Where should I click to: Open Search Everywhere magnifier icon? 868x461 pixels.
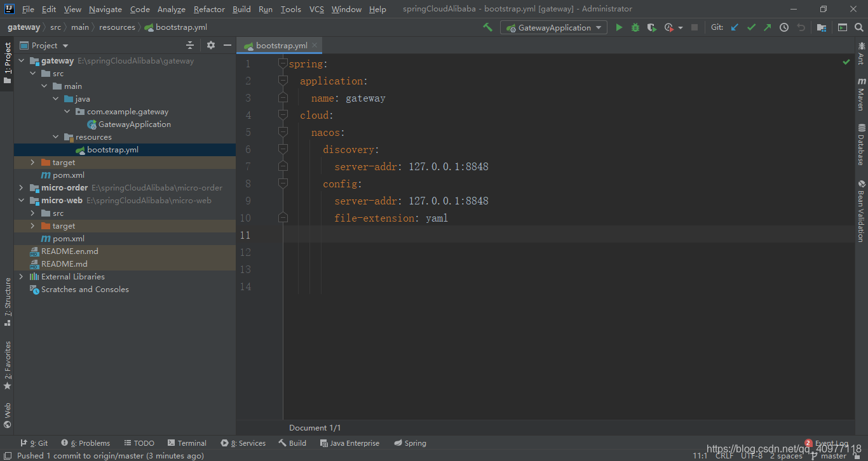click(859, 27)
